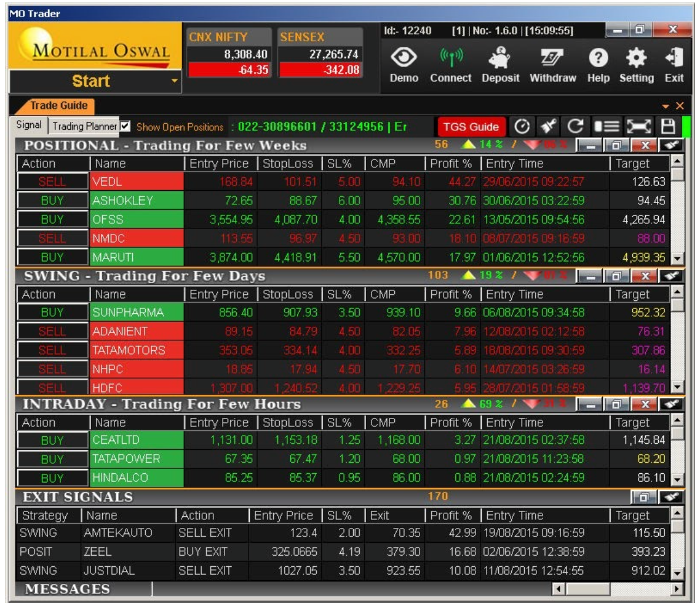The height and width of the screenshot is (608, 700).
Task: Click the Withdraw icon
Action: point(552,58)
